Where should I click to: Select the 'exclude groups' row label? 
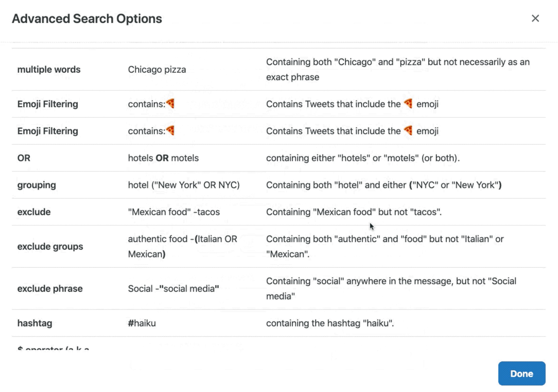coord(50,246)
